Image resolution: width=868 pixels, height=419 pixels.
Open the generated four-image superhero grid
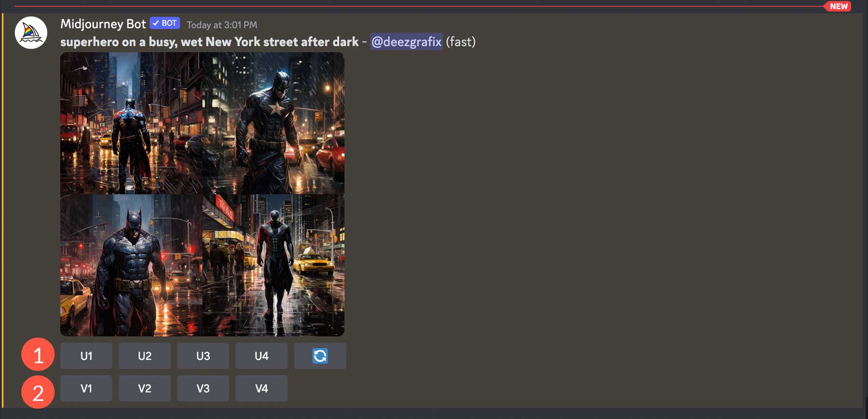coord(202,194)
